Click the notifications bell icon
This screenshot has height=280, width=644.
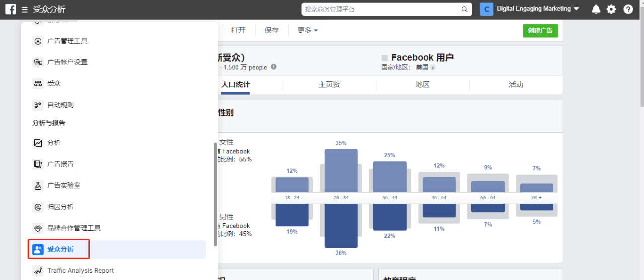[596, 9]
